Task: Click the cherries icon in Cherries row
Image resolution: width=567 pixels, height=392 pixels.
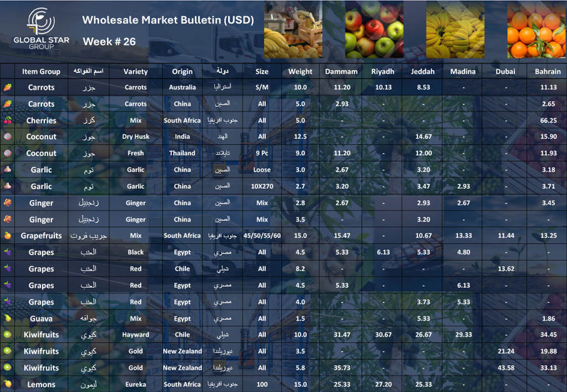Action: click(7, 120)
